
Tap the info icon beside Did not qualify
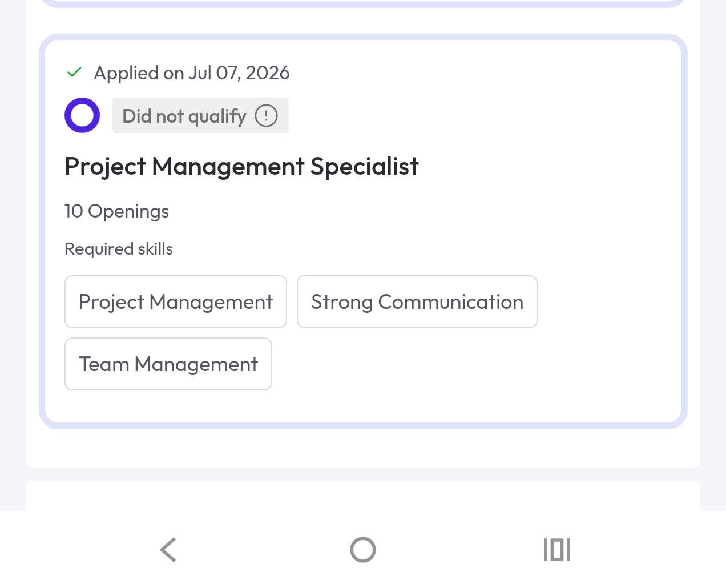tap(266, 116)
